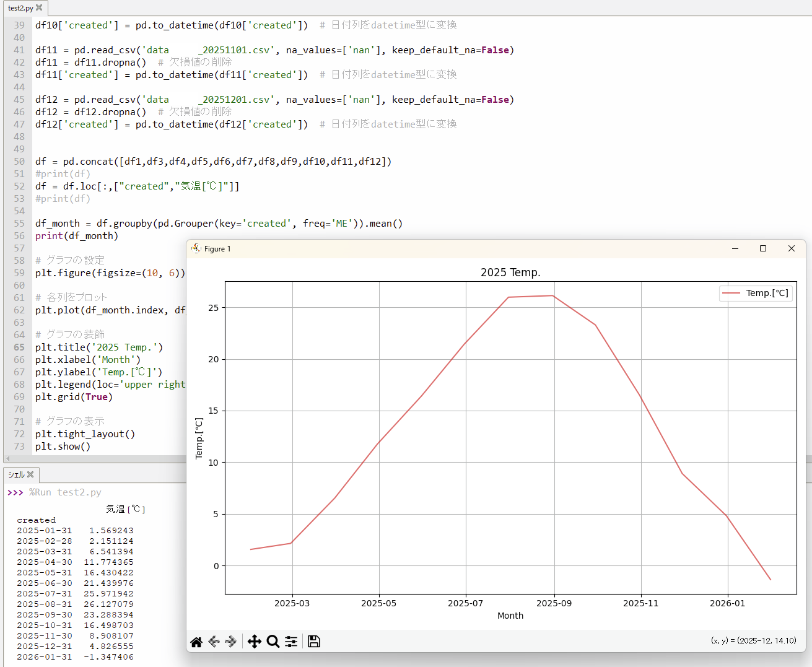Activate the Pan/move axes tool
Viewport: 812px width, 667px height.
pos(254,642)
